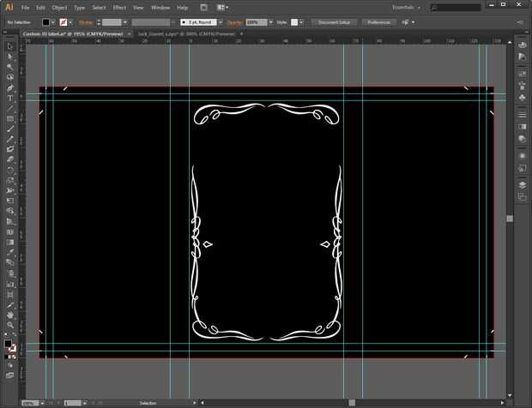
Task: Select the Magic Wand tool
Action: (10, 67)
